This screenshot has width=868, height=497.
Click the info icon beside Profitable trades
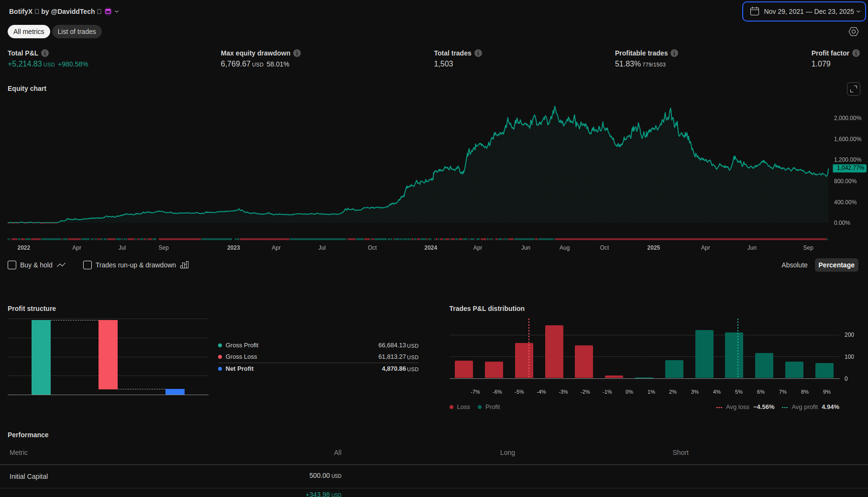pyautogui.click(x=674, y=53)
